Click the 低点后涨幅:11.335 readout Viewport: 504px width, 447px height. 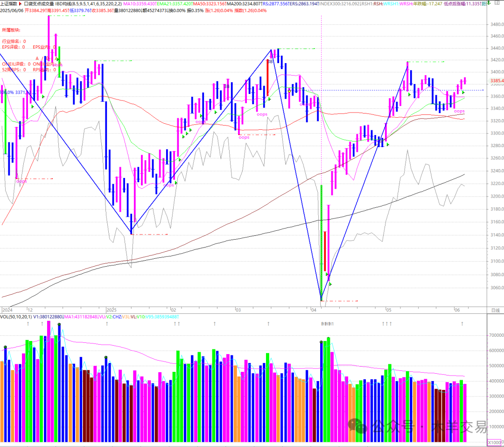[x=462, y=4]
